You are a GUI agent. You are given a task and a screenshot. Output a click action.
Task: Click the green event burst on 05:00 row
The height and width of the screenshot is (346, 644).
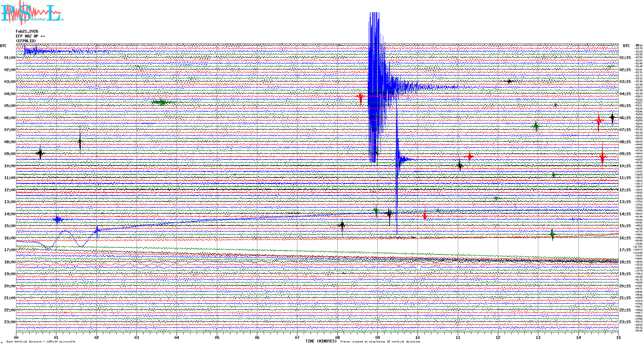(162, 103)
